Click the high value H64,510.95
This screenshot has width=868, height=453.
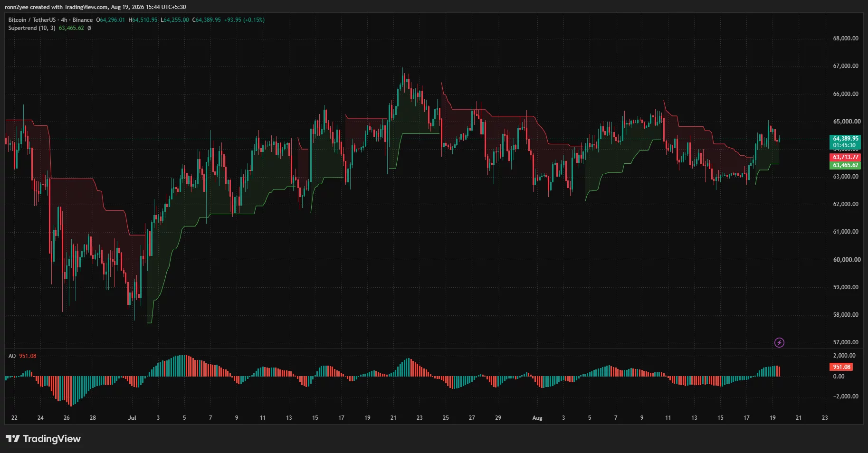[x=143, y=20]
